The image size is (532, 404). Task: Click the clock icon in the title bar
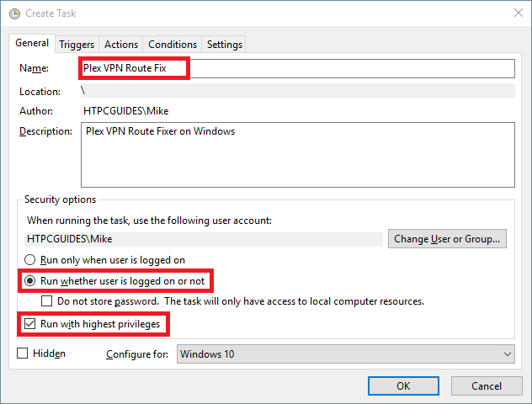(x=13, y=13)
